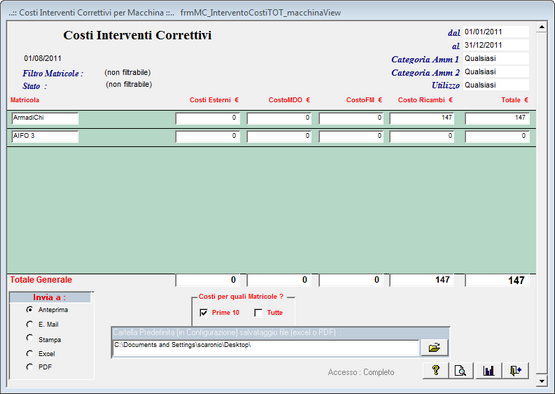Click ArmadiChi Costi Esterni value

pyautogui.click(x=208, y=119)
